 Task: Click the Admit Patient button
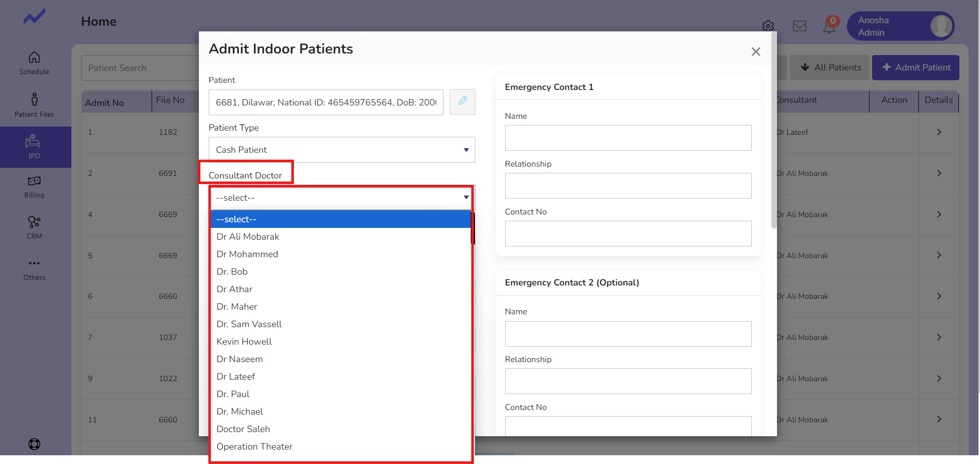tap(915, 67)
